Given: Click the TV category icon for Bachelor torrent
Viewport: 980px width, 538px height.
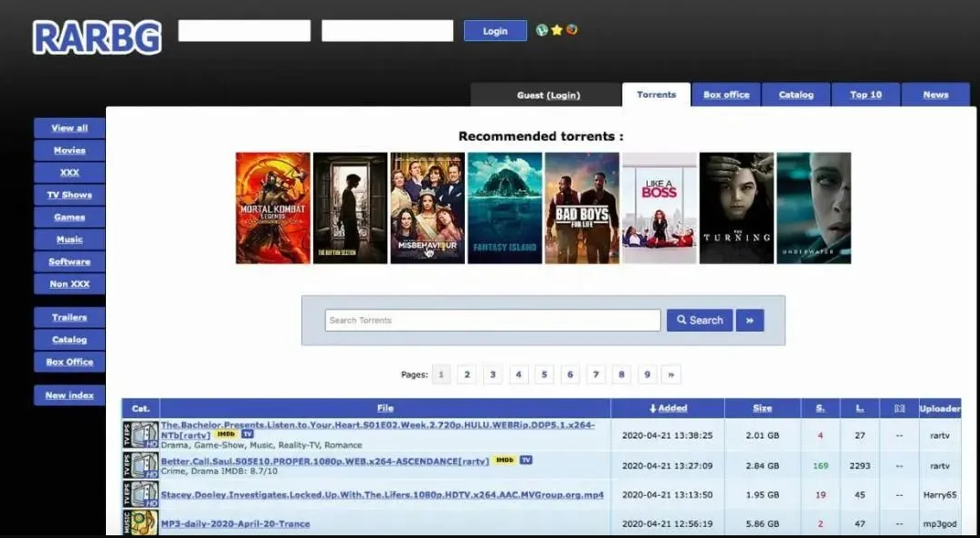Looking at the screenshot, I should point(141,434).
